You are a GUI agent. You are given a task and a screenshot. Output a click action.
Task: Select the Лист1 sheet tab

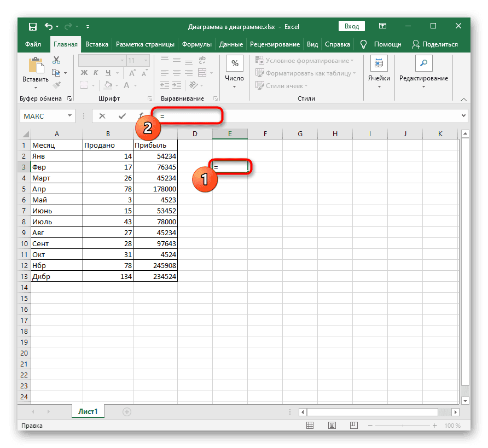[88, 411]
